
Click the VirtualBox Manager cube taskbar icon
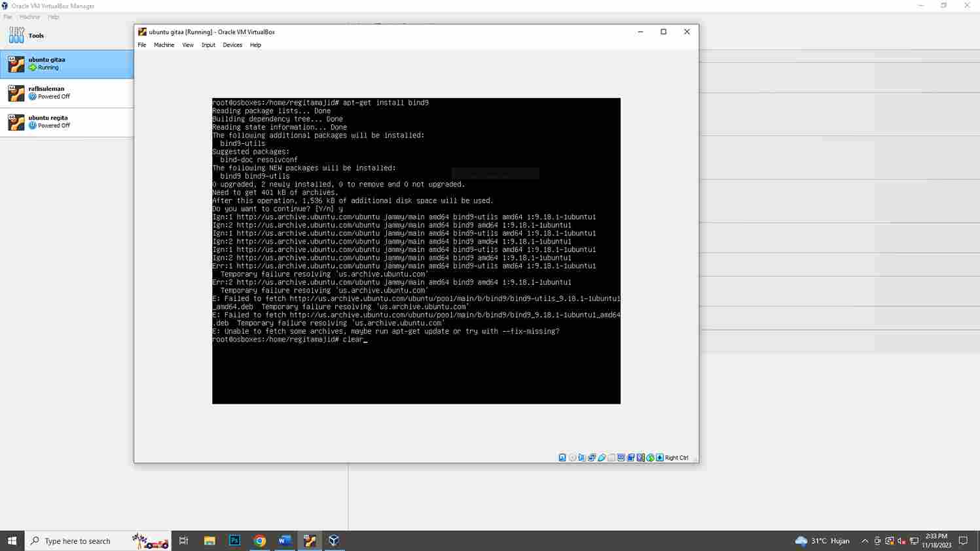point(334,541)
